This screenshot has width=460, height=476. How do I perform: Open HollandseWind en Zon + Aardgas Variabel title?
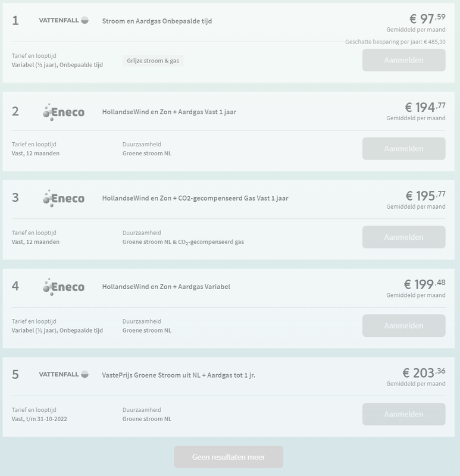(166, 287)
